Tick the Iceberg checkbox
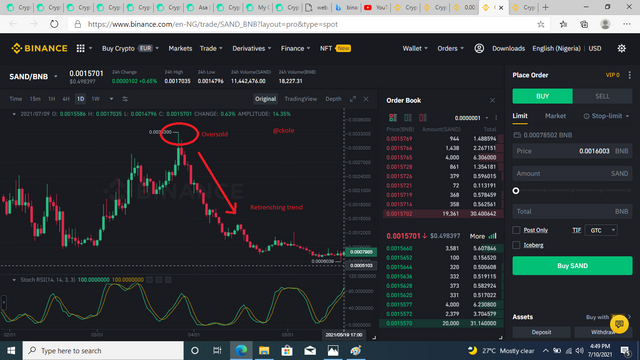The width and height of the screenshot is (640, 360). click(516, 245)
